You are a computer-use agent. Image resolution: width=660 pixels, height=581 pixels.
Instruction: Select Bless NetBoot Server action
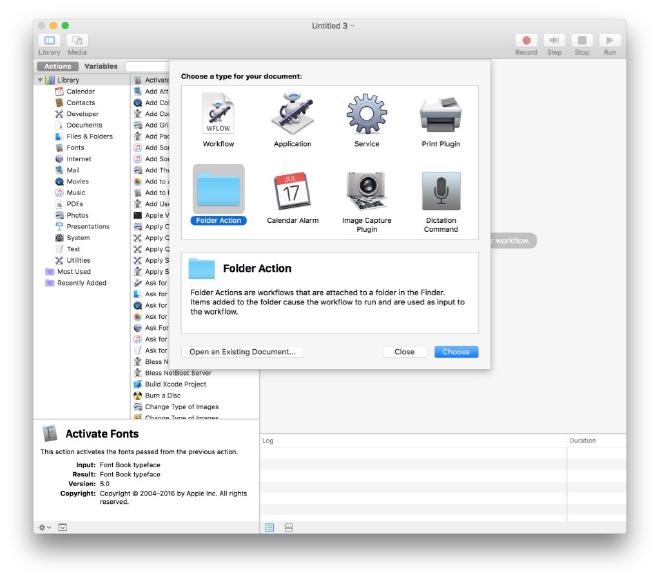coord(178,373)
